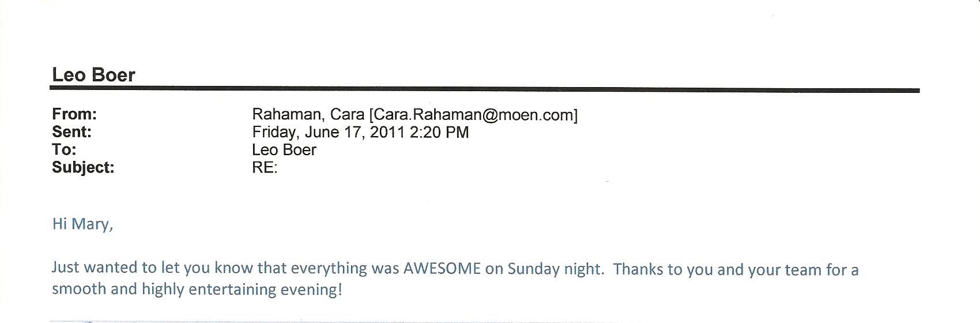
Task: Click the From: field label
Action: pos(74,114)
